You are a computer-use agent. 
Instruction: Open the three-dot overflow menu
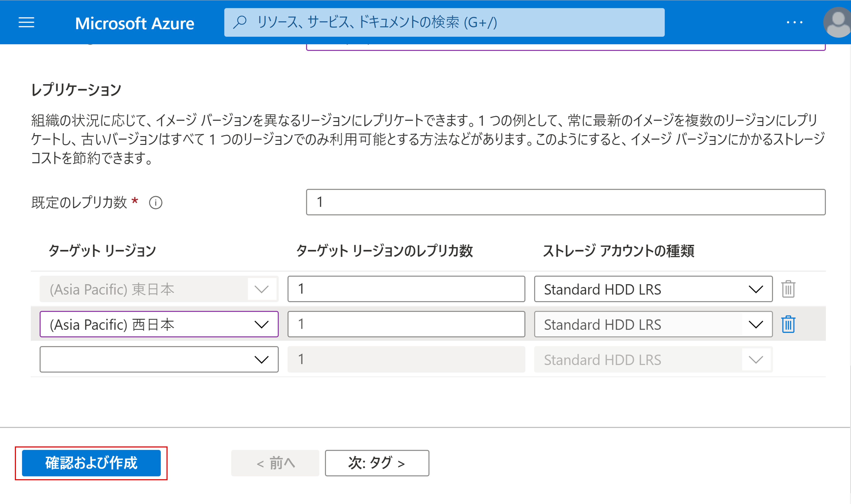(x=794, y=22)
